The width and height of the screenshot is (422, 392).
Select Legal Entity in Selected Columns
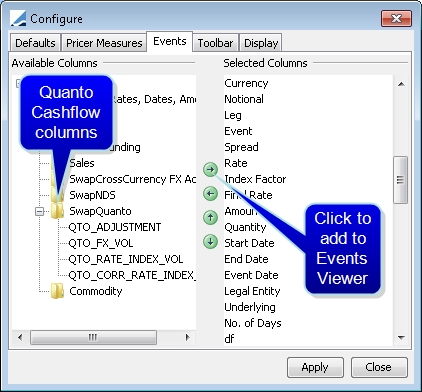(252, 291)
